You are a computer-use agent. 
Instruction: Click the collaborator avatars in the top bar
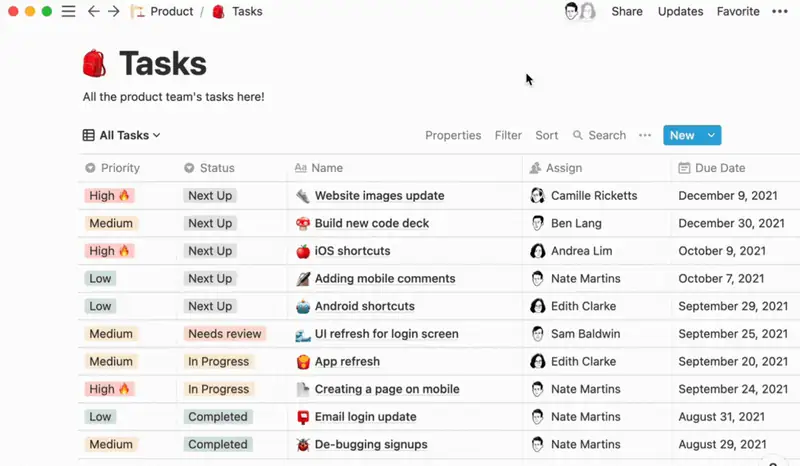(x=580, y=11)
